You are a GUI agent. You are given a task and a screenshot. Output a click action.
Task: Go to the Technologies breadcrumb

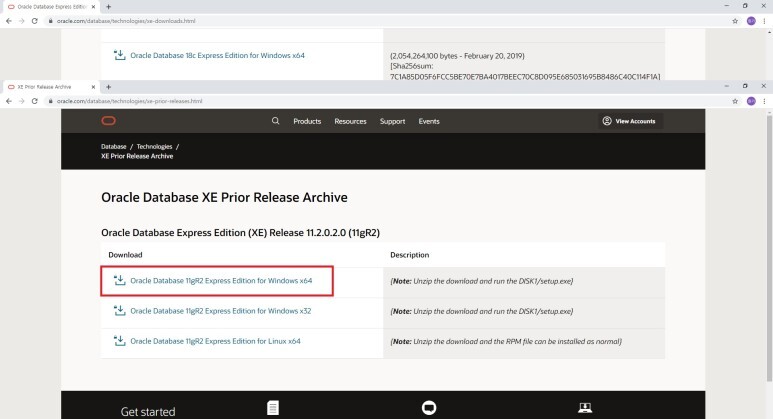[154, 146]
